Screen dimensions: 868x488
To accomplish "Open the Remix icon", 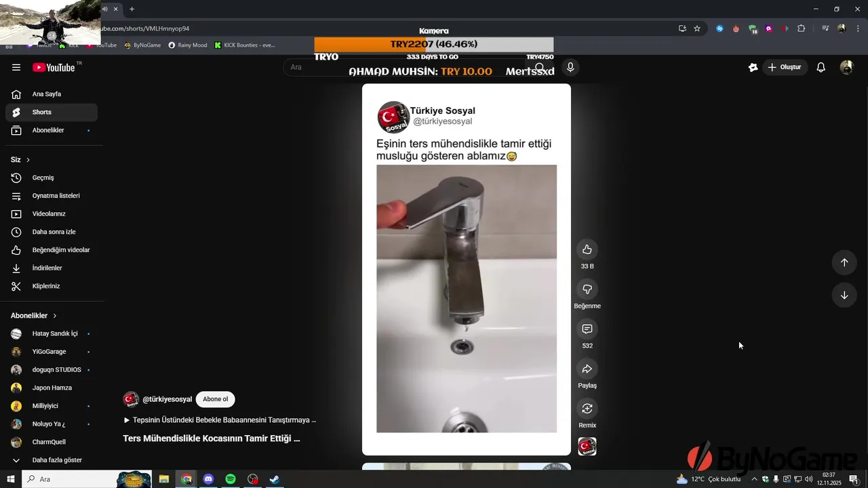I will tap(587, 409).
